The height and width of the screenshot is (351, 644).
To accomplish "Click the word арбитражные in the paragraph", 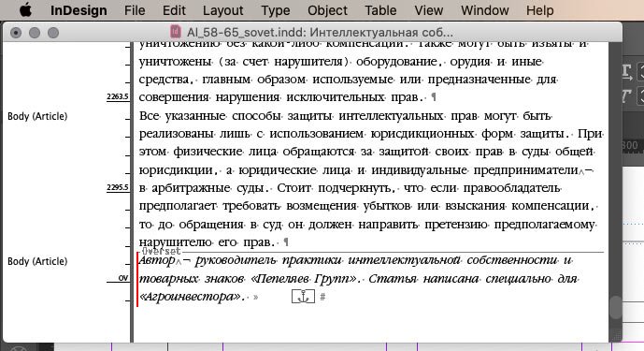I will click(x=191, y=188).
